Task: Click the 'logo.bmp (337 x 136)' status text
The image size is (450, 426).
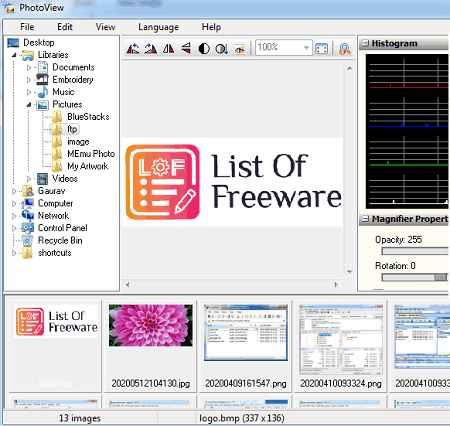Action: coord(242,418)
